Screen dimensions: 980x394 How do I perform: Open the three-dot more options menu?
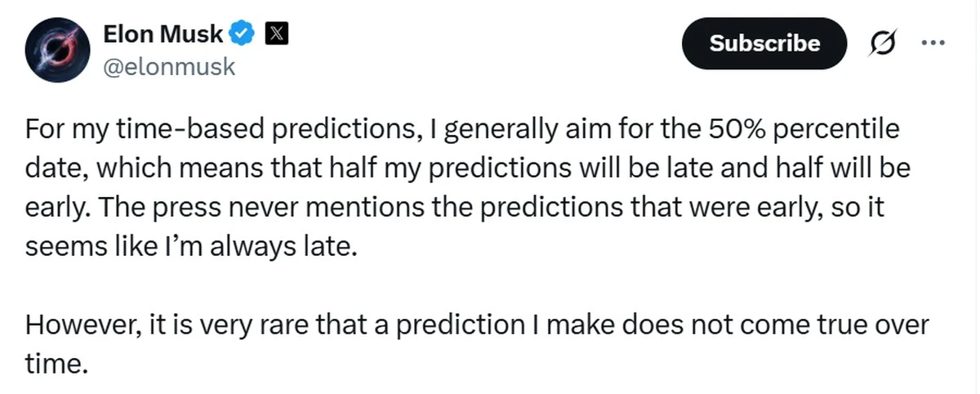click(932, 43)
